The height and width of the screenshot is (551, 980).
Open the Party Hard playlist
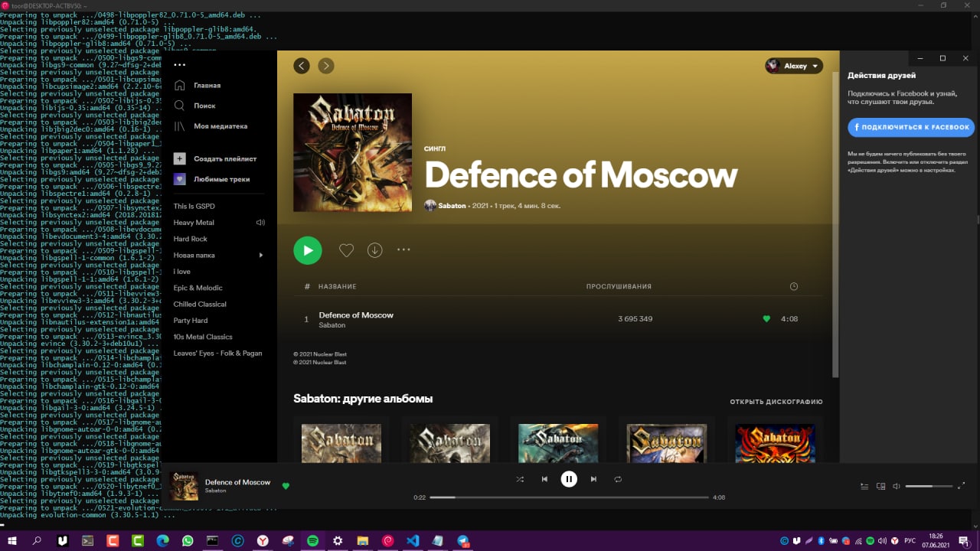coord(191,321)
